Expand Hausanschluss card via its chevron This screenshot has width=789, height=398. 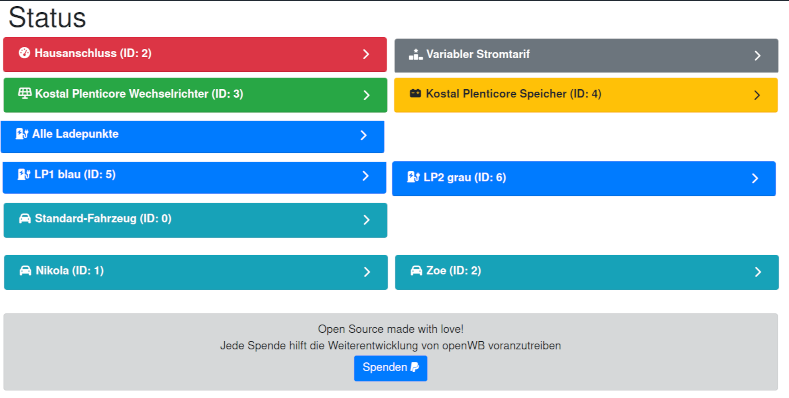click(x=366, y=54)
